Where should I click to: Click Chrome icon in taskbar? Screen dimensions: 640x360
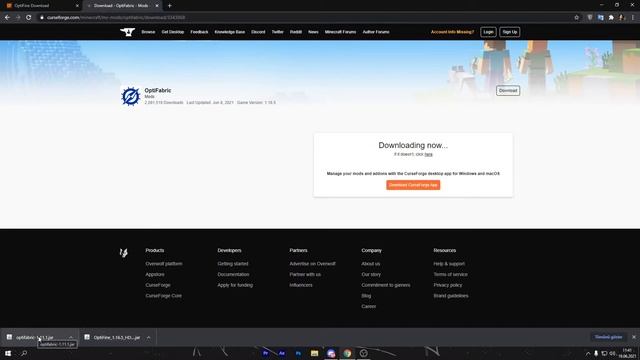coord(347,353)
